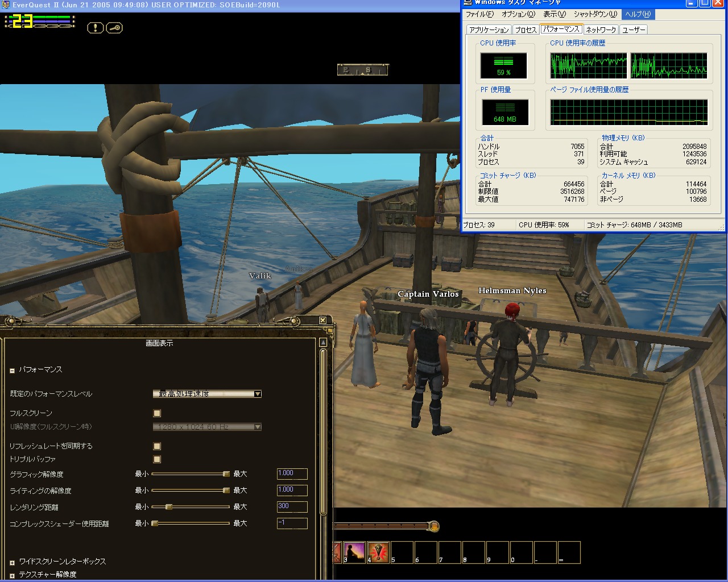This screenshot has width=728, height=582.
Task: Open the disabled 1280 x 1024 60 Hz resolution dropdown
Action: click(207, 427)
